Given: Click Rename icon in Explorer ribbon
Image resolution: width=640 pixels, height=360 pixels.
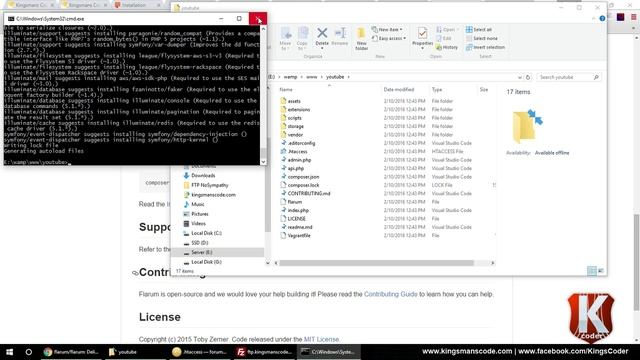Looking at the screenshot, I should (x=340, y=37).
